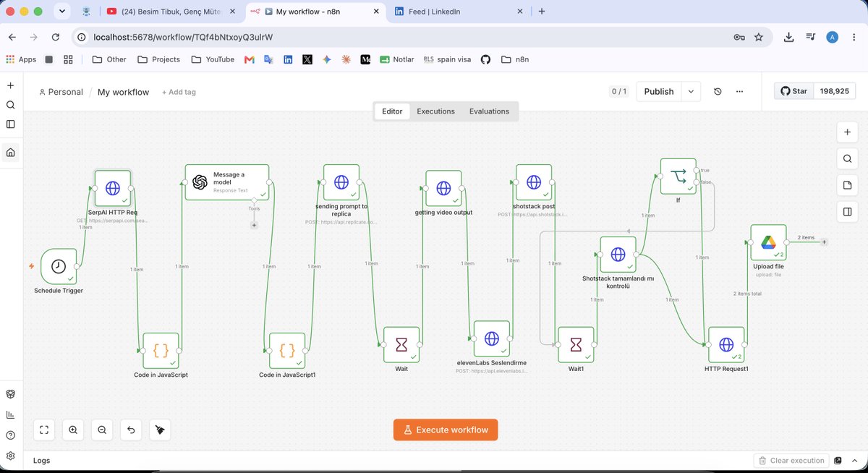Click the Publish button

[x=659, y=92]
